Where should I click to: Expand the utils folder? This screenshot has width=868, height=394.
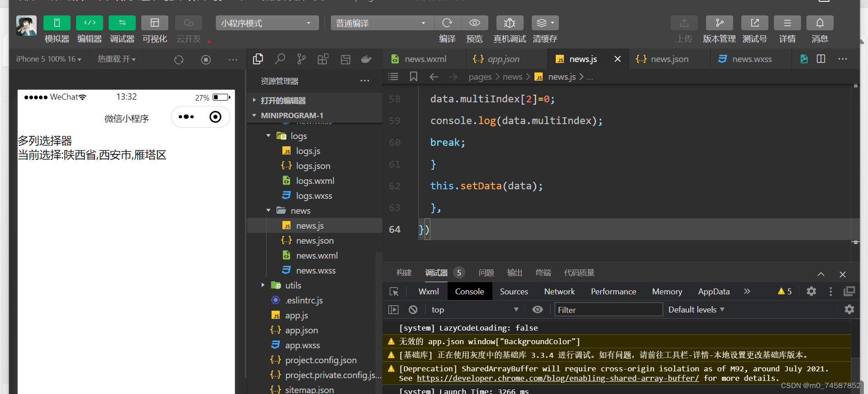[x=263, y=285]
